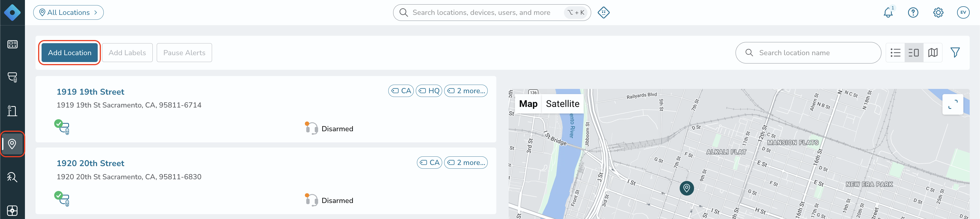Click the Pause Alerts button
980x219 pixels.
pyautogui.click(x=184, y=53)
